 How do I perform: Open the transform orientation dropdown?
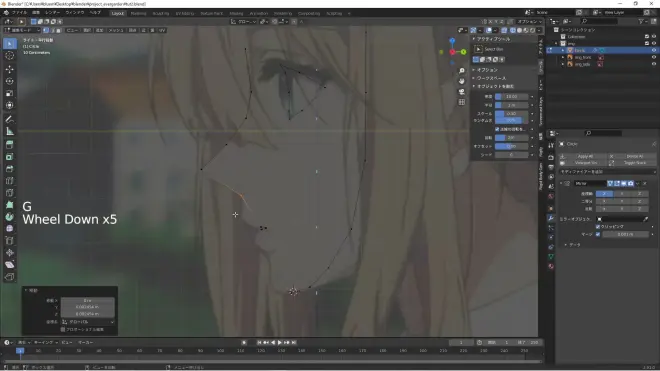(244, 21)
